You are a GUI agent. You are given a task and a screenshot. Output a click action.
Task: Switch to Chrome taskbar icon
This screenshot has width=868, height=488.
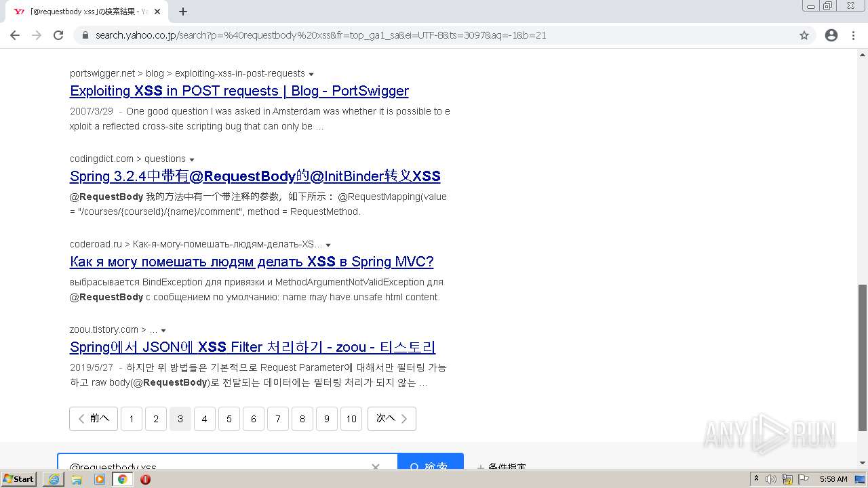coord(123,479)
